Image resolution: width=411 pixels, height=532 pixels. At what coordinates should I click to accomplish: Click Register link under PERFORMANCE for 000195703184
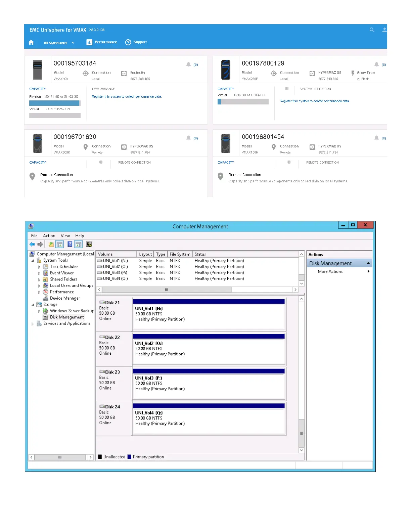click(127, 97)
